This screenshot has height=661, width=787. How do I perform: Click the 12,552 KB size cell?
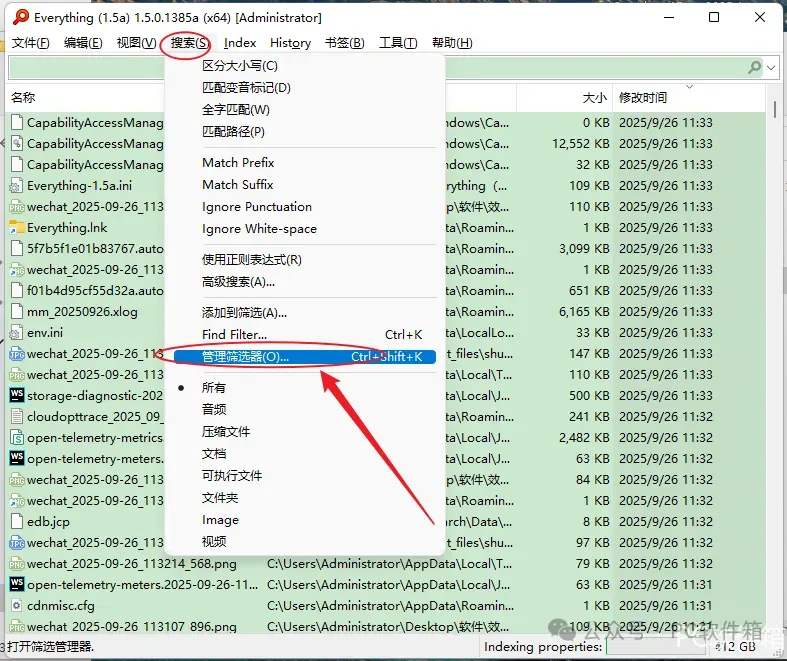pyautogui.click(x=581, y=144)
